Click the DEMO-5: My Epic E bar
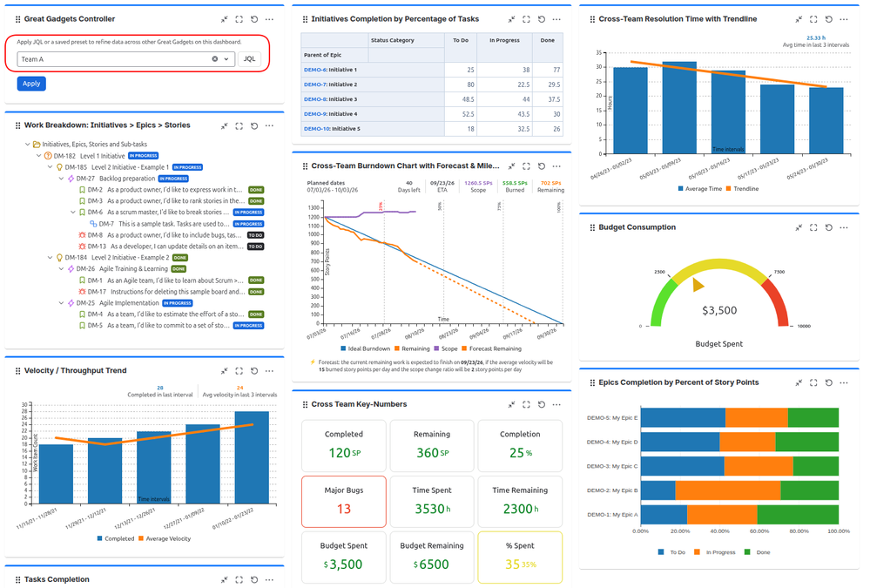The image size is (870, 588). tap(739, 417)
